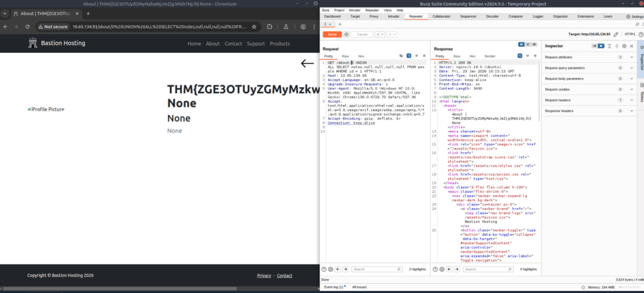644x293 pixels.
Task: Click the Cancel request button
Action: [362, 35]
